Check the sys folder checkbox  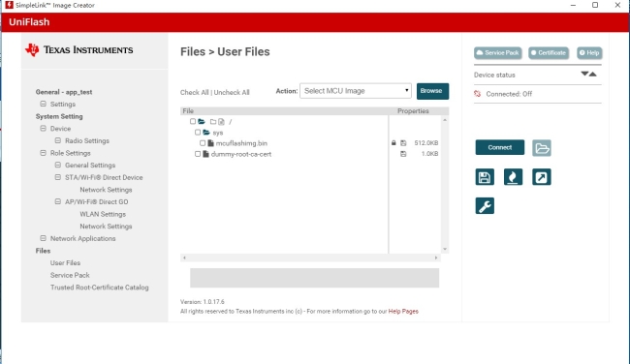(x=198, y=132)
